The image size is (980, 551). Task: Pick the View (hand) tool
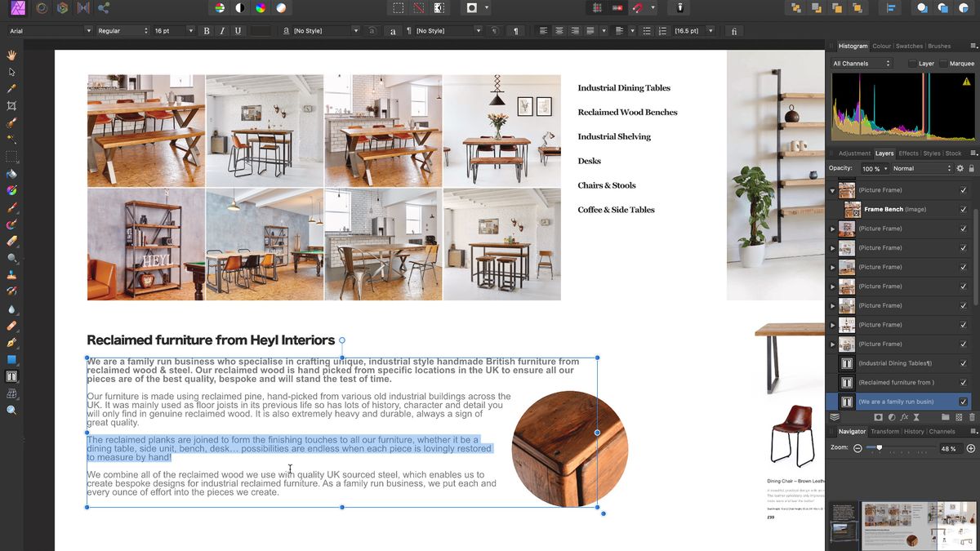(11, 55)
